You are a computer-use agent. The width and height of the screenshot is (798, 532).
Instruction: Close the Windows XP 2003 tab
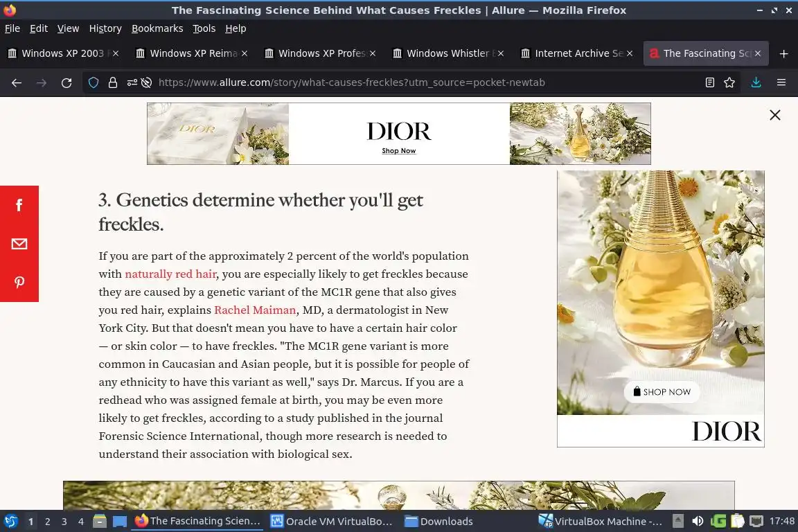(116, 53)
